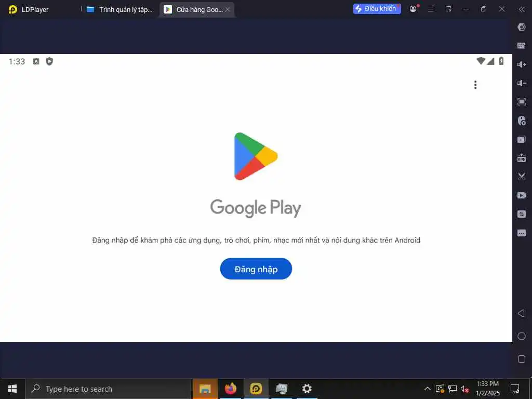The image size is (532, 399).
Task: Click the LDPlayer taskbar icon
Action: 256,389
